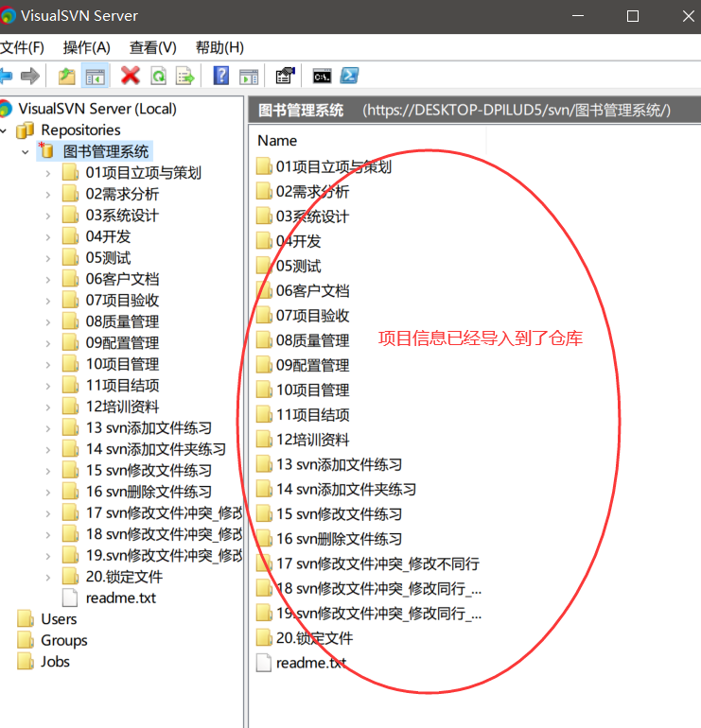Open the 帮助(H) menu
The image size is (701, 728).
(219, 47)
